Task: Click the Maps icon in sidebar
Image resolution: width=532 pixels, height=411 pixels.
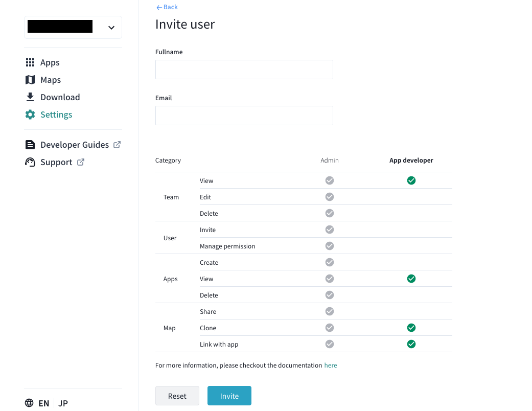Action: tap(30, 80)
